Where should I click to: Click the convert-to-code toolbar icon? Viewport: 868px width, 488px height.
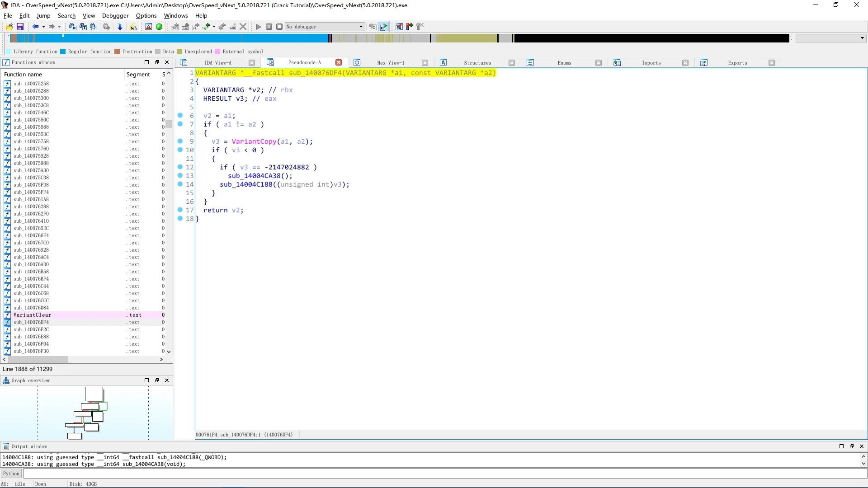coord(175,27)
